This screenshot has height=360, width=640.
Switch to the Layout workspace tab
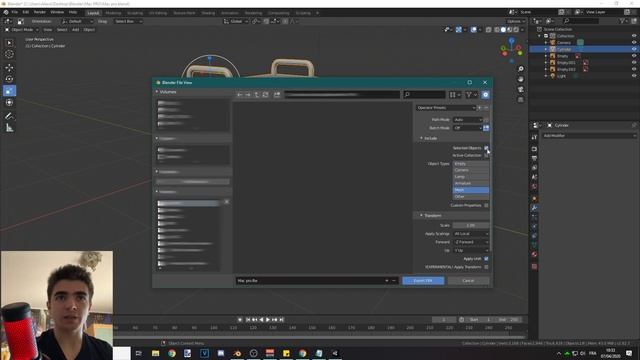point(93,13)
